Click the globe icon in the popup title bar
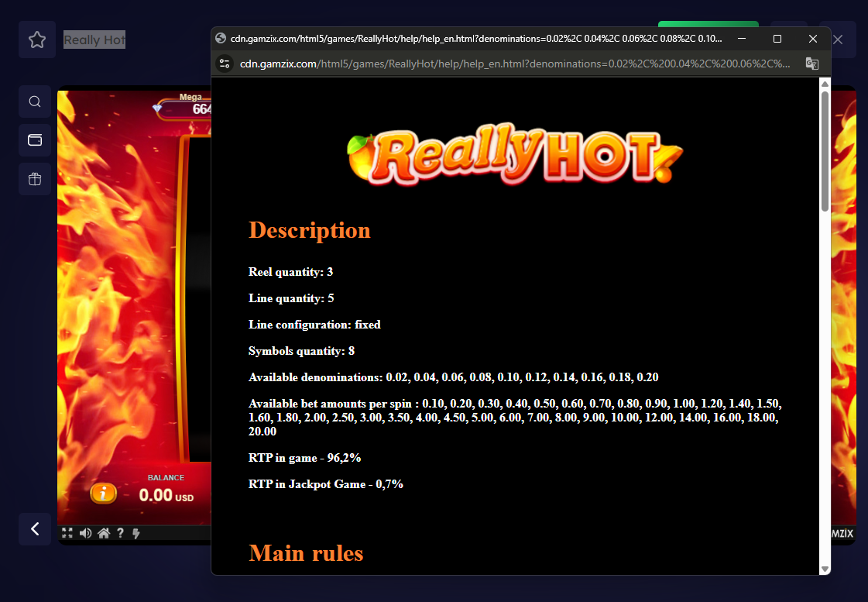 coord(221,38)
